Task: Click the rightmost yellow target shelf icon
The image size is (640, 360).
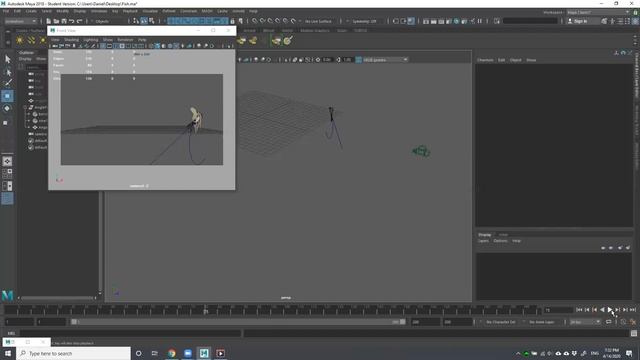Action: (288, 40)
